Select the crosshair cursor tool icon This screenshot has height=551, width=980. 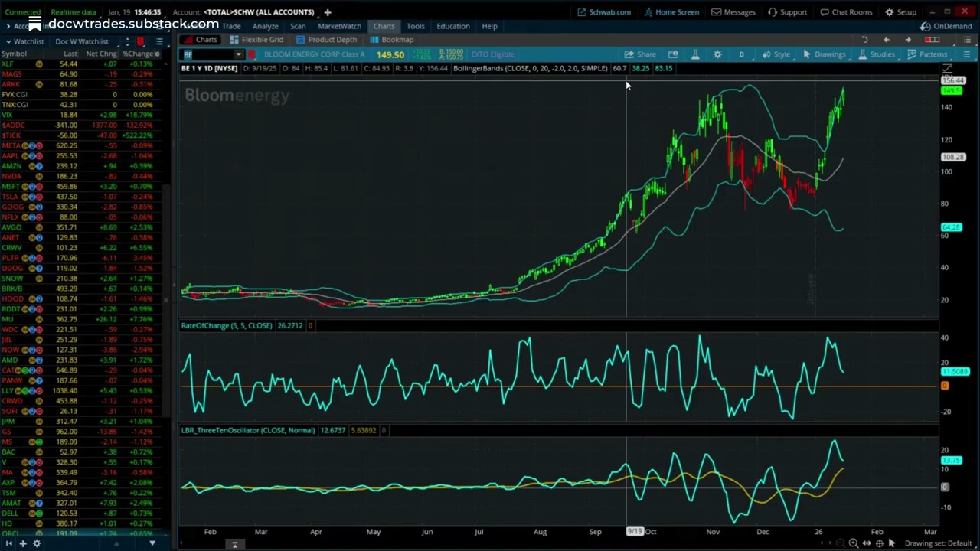pos(879,543)
